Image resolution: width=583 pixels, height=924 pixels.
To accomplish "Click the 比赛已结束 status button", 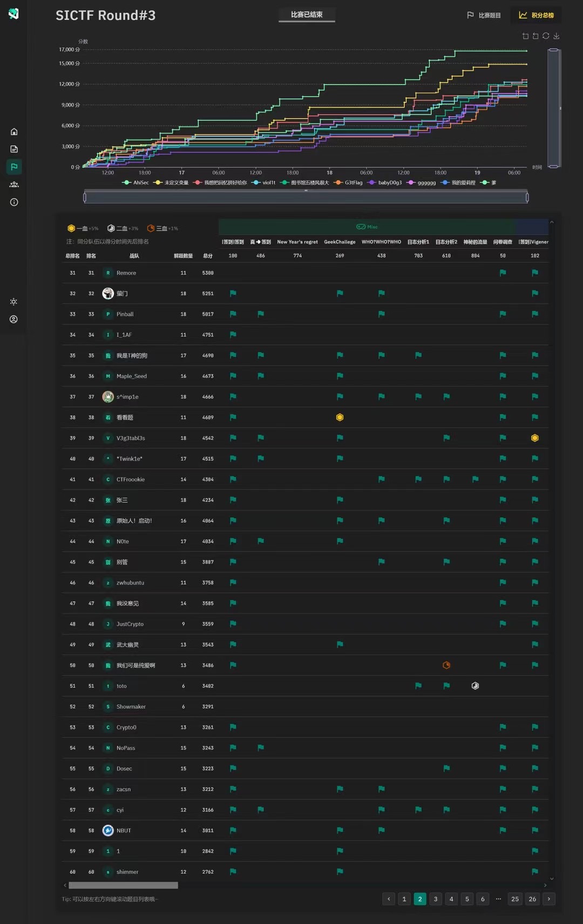I will [307, 15].
